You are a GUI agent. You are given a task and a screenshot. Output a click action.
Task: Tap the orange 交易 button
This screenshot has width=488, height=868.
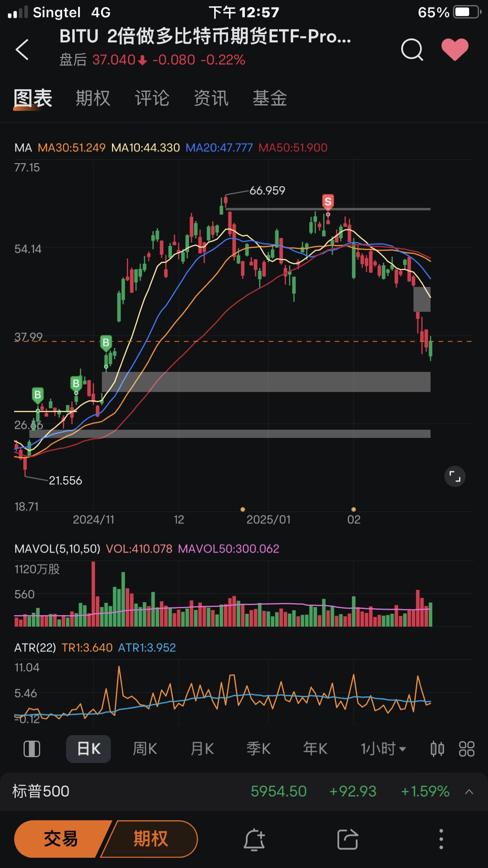pyautogui.click(x=61, y=839)
